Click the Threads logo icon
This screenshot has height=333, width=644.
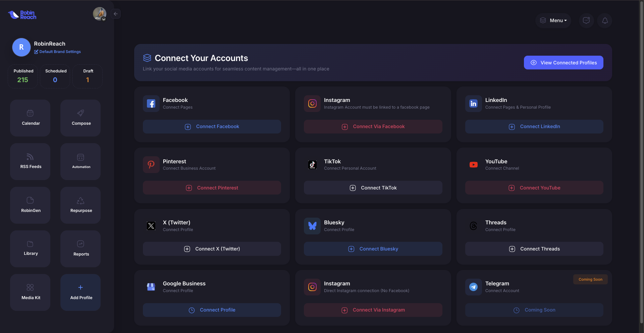[474, 226]
